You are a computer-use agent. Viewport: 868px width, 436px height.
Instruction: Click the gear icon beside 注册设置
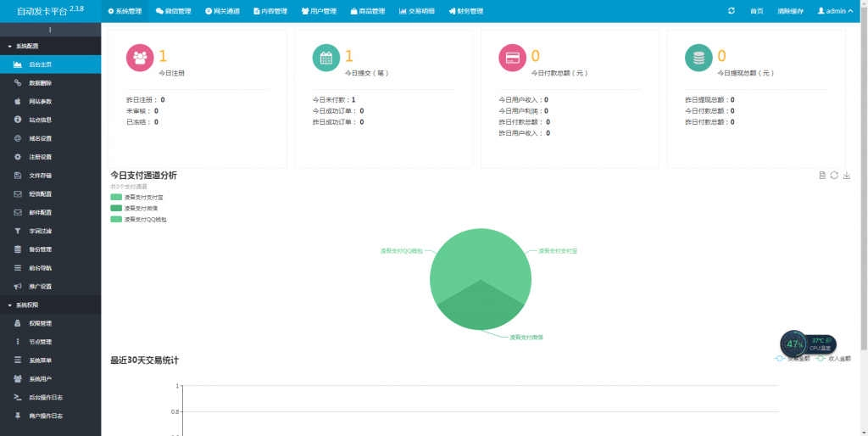point(18,157)
